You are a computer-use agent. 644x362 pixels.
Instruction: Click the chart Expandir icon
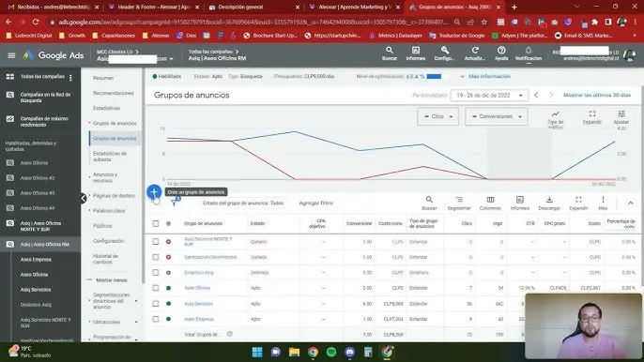591,117
